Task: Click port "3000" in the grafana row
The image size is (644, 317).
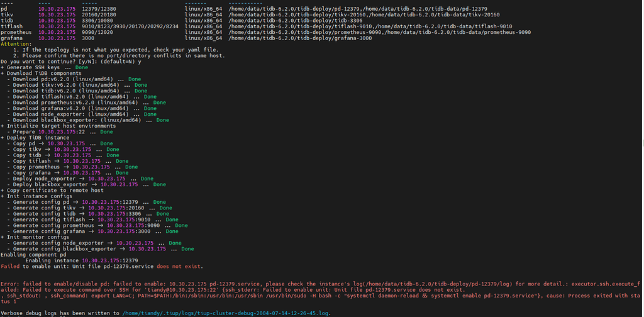Action: [88, 38]
